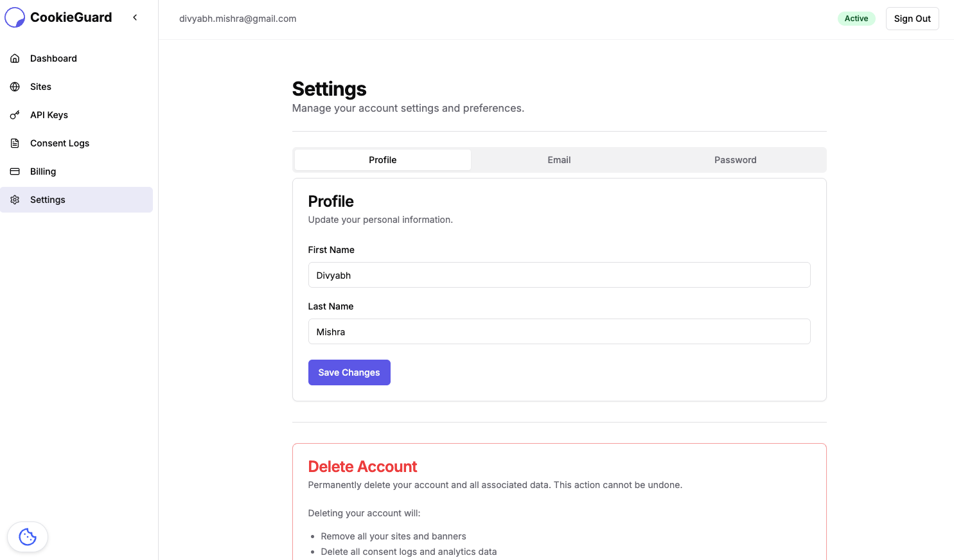Open the Consent Logs sidebar entry

pyautogui.click(x=60, y=143)
